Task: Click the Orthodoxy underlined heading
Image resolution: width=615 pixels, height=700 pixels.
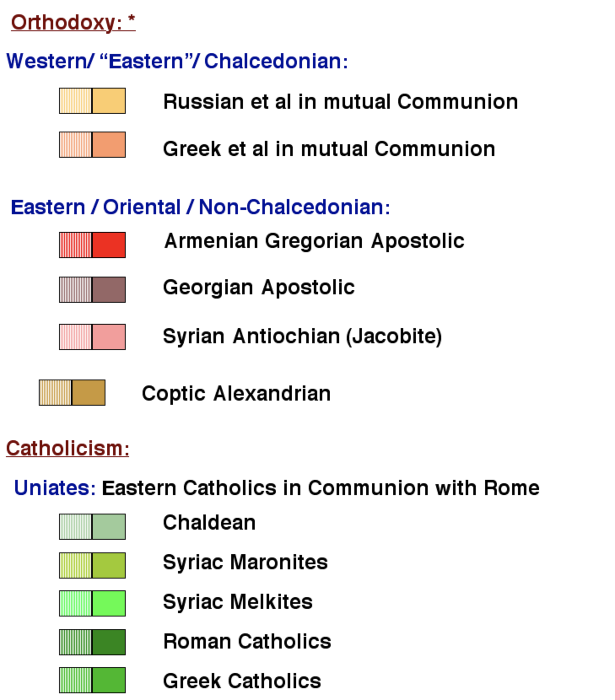Action: point(73,22)
